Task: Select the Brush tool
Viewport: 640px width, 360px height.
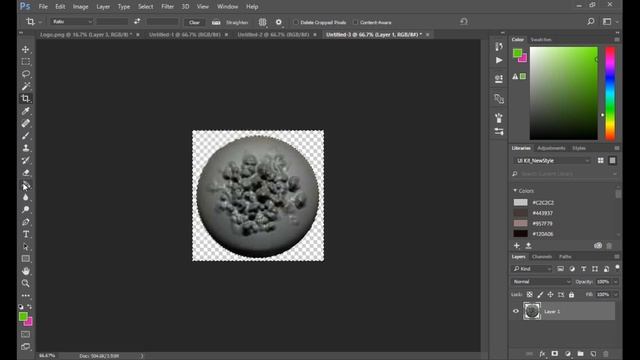Action: [x=26, y=136]
